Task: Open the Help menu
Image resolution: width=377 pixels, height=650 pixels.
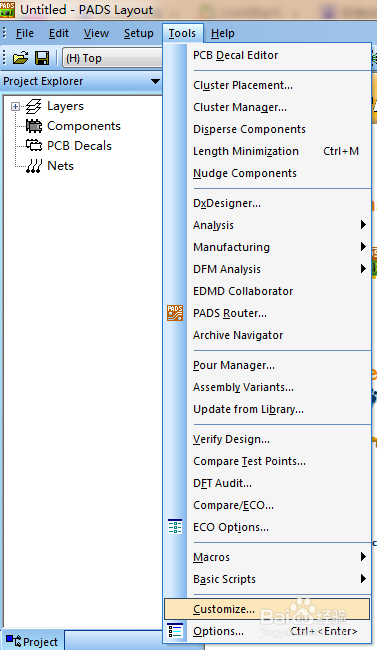Action: point(223,33)
